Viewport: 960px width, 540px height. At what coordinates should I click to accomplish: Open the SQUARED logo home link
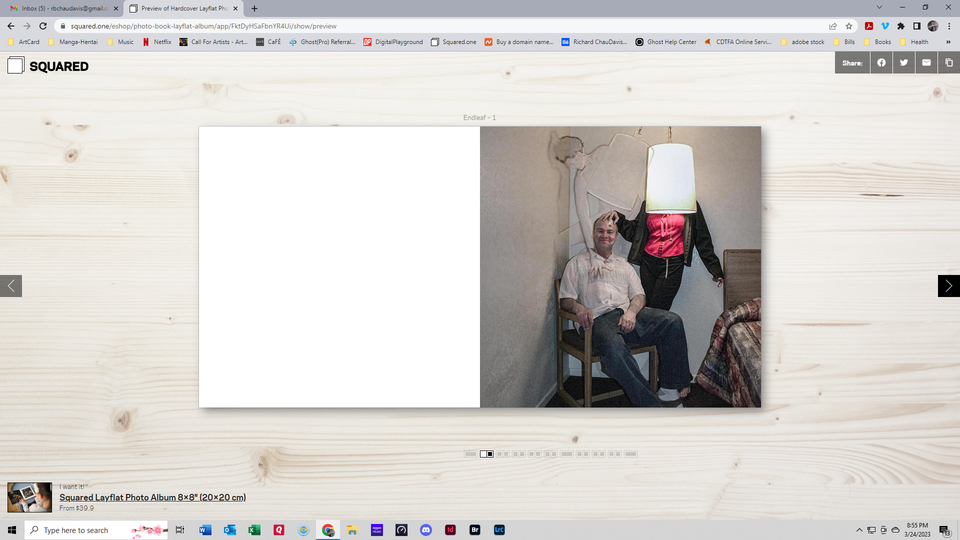tap(48, 66)
